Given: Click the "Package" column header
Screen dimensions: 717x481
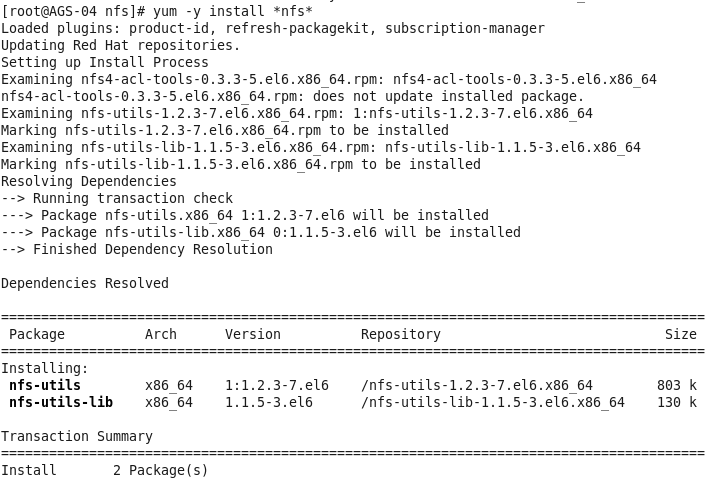Looking at the screenshot, I should 37,334.
